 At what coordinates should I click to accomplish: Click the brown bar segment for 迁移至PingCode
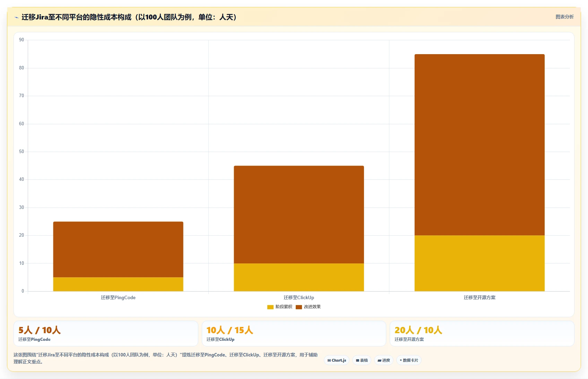(x=118, y=250)
